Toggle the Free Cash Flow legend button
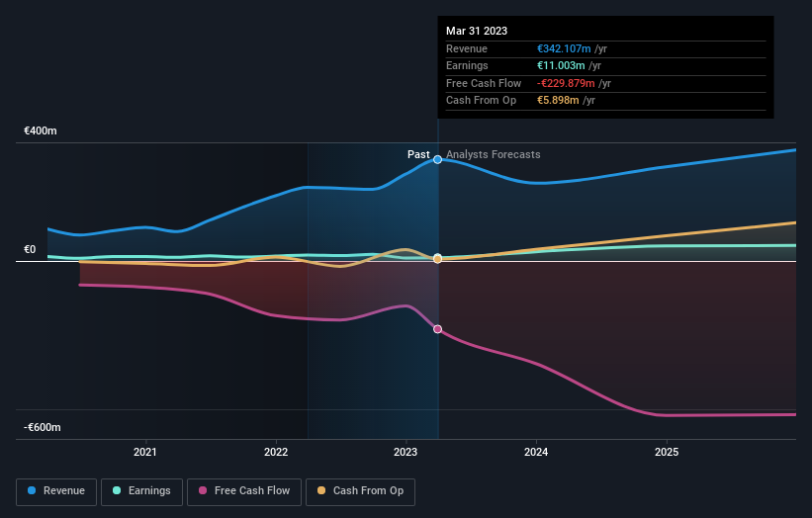This screenshot has width=812, height=518. click(x=244, y=491)
